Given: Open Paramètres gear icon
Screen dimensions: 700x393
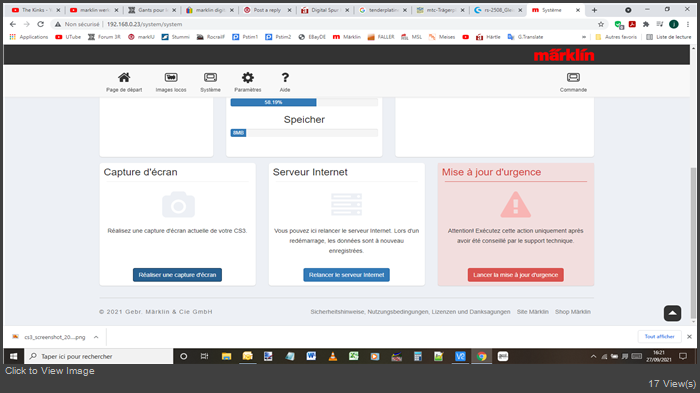Looking at the screenshot, I should click(x=248, y=78).
